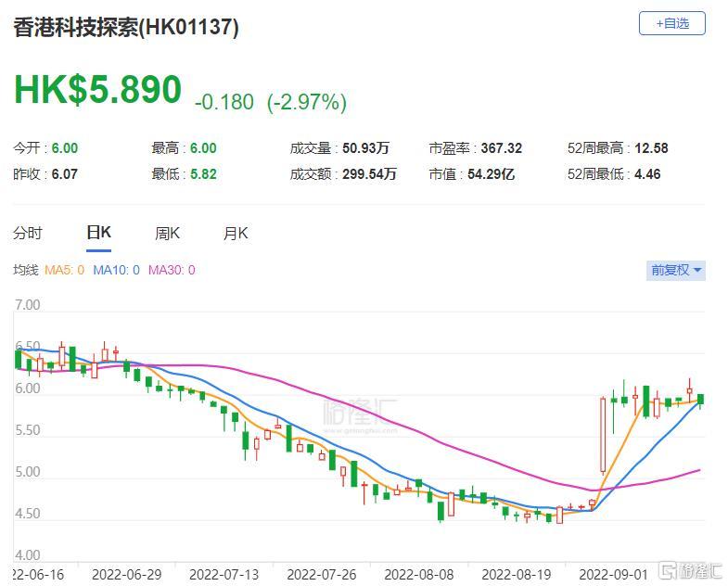Click the MA5: 0 moving average label
The width and height of the screenshot is (728, 586).
[x=64, y=270]
